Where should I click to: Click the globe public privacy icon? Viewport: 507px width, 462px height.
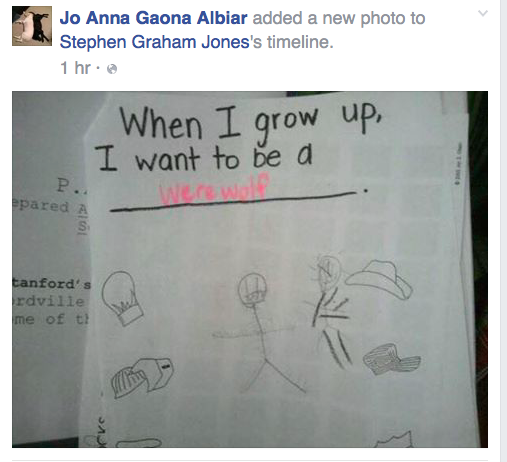[112, 69]
